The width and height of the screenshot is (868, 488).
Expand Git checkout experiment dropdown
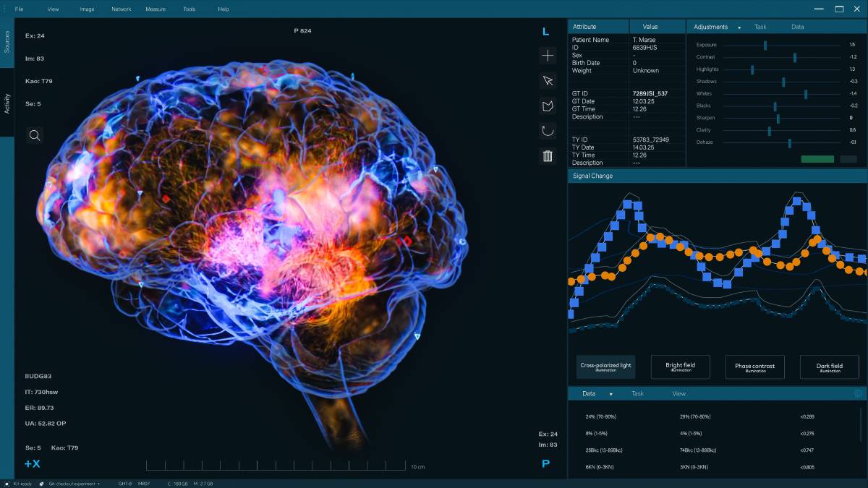(99, 483)
